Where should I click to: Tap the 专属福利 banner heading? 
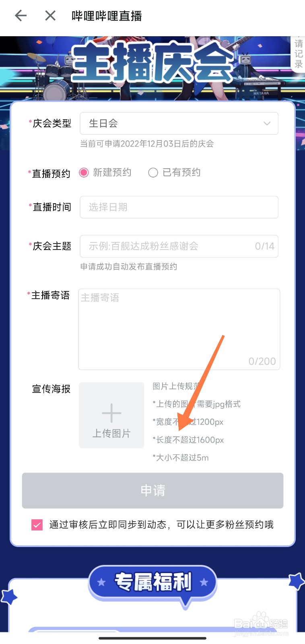click(x=153, y=582)
